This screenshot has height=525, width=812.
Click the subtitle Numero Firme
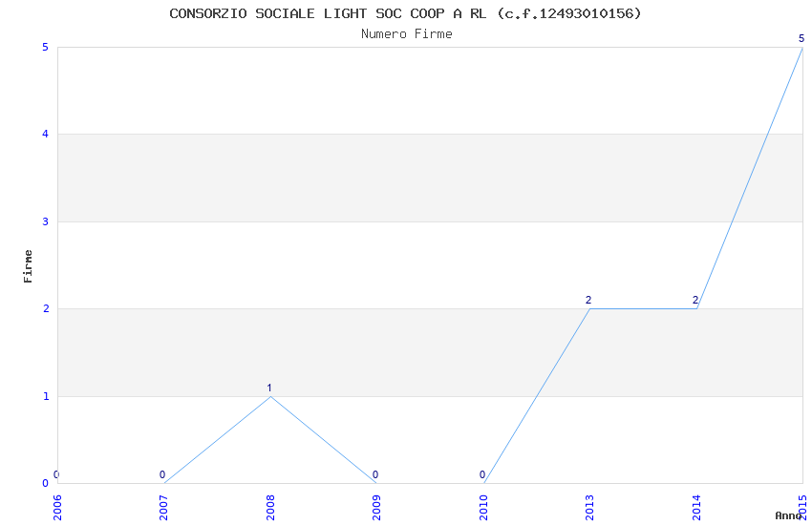tap(407, 34)
